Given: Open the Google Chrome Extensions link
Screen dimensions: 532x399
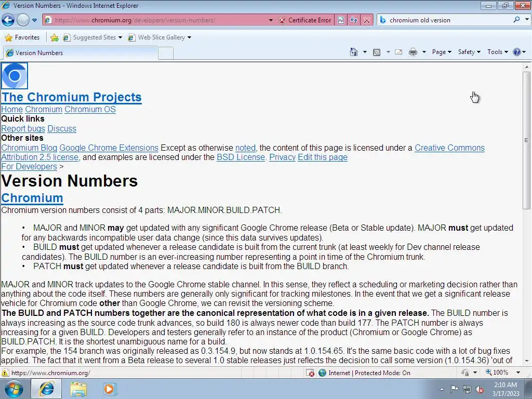Looking at the screenshot, I should [109, 148].
